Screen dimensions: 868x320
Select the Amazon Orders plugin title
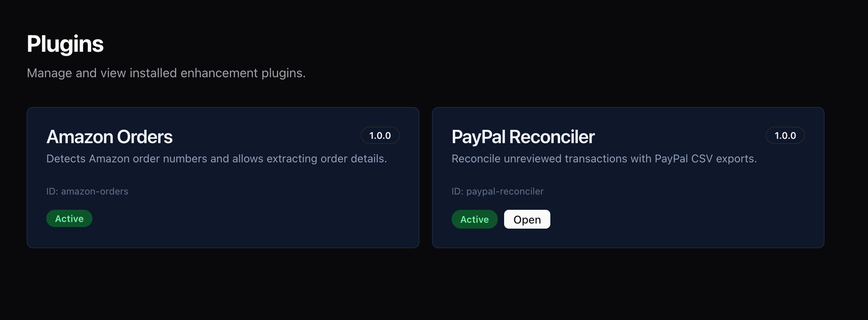pyautogui.click(x=109, y=137)
